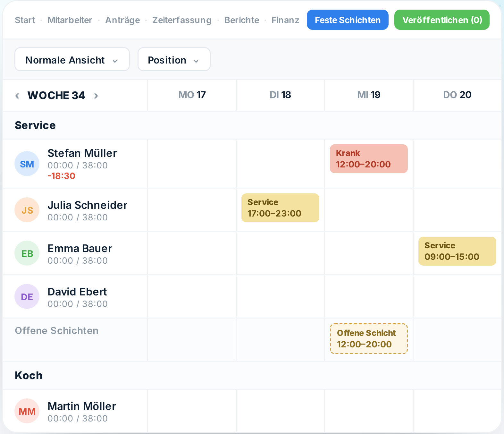
Task: Open the Normale Ansicht dropdown
Action: (x=72, y=59)
